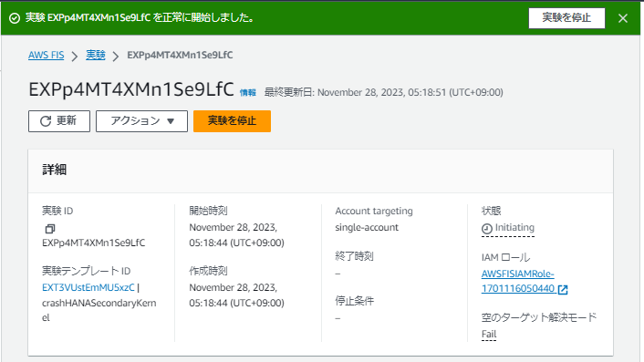Click the アクション dropdown arrow
Image resolution: width=644 pixels, height=362 pixels.
pos(171,121)
